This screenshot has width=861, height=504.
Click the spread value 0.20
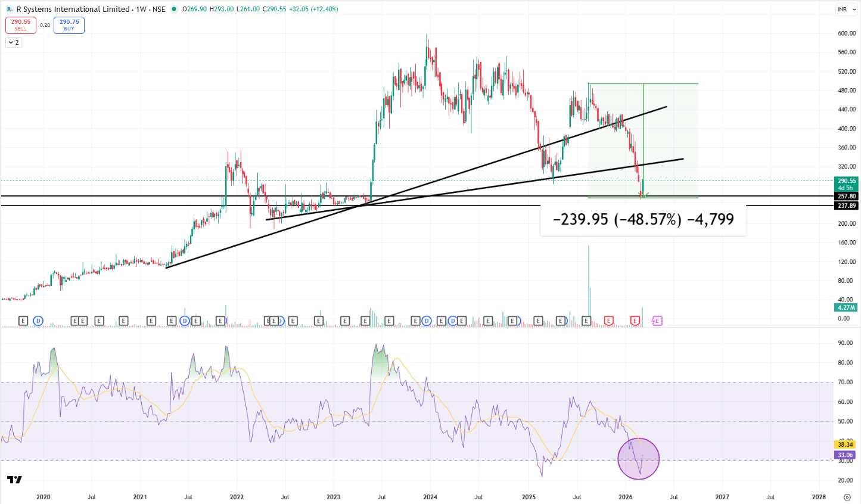[x=45, y=25]
